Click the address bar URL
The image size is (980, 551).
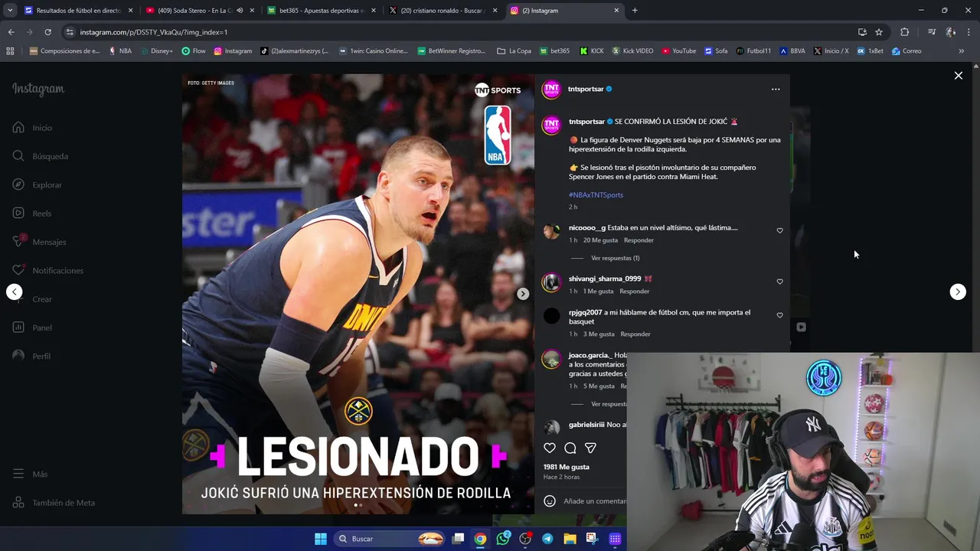point(154,32)
